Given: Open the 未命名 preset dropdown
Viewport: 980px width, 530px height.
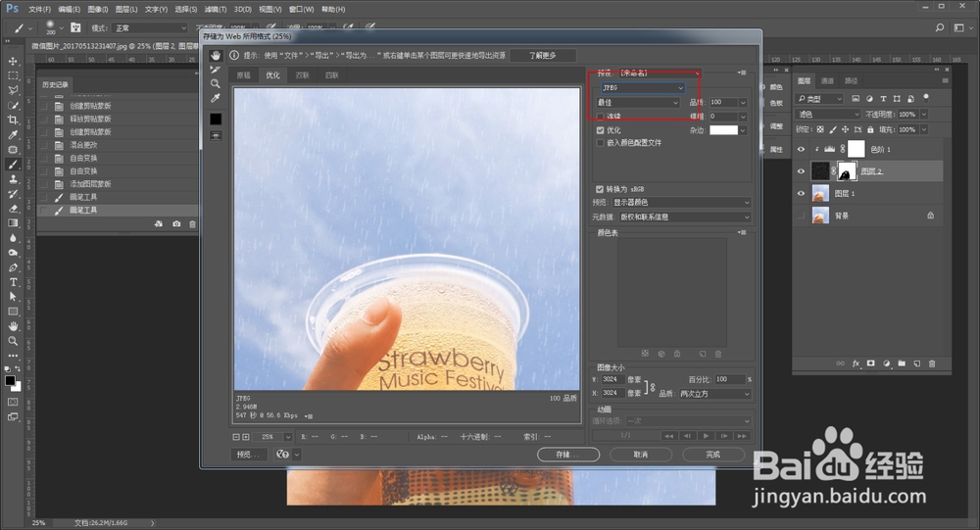Looking at the screenshot, I should 660,73.
